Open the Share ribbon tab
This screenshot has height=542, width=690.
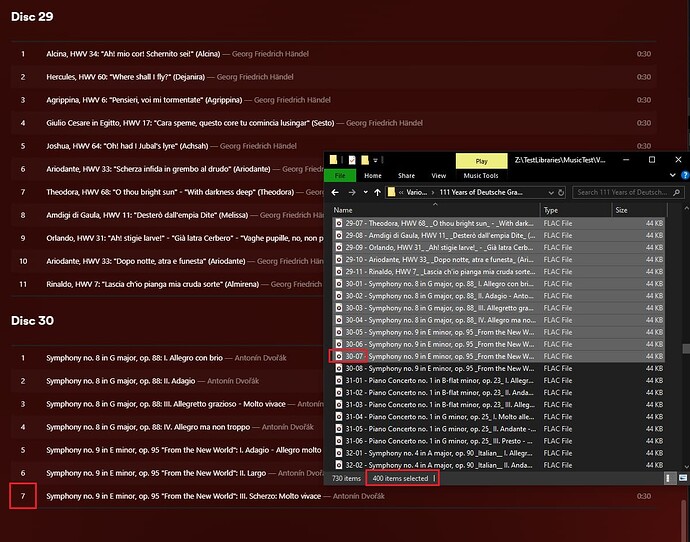pos(406,176)
